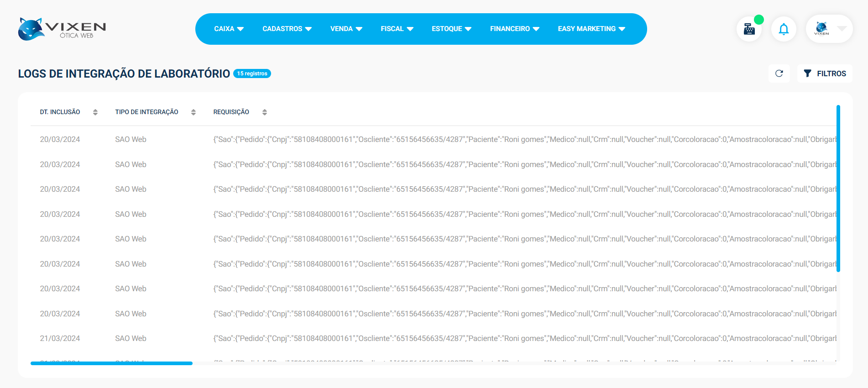
Task: Sort by Requisição column arrows
Action: pyautogui.click(x=265, y=112)
